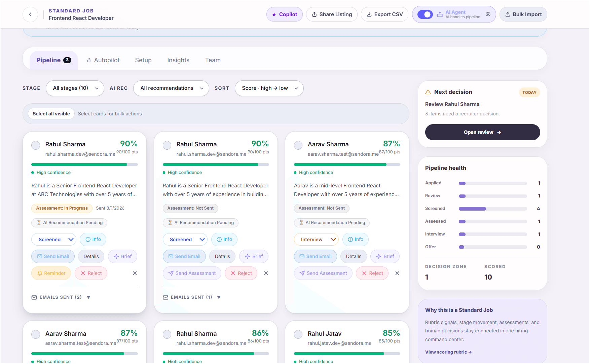The height and width of the screenshot is (364, 590).
Task: Click the Pipeline count badge 3
Action: tap(67, 60)
